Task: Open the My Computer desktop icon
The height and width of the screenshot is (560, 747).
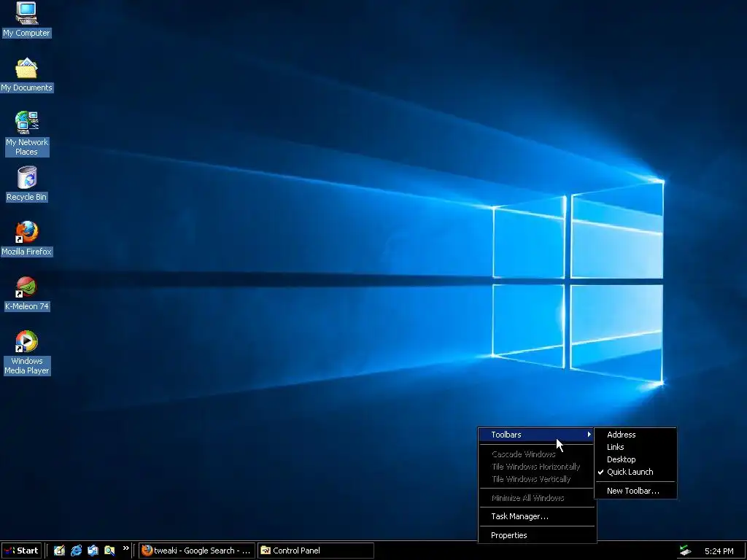Action: [26, 20]
